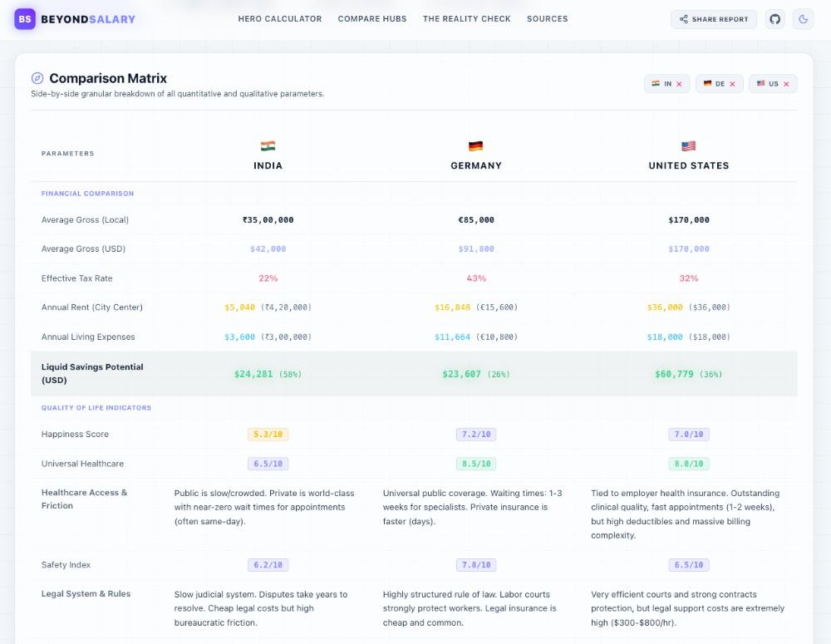Click the BS logo icon
This screenshot has height=644, width=831.
point(24,19)
